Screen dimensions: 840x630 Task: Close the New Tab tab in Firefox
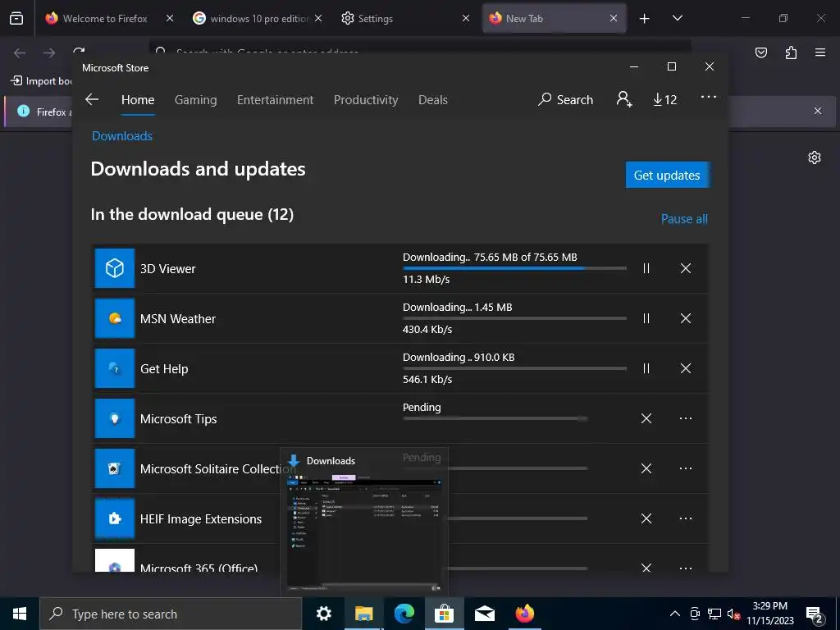pyautogui.click(x=614, y=18)
